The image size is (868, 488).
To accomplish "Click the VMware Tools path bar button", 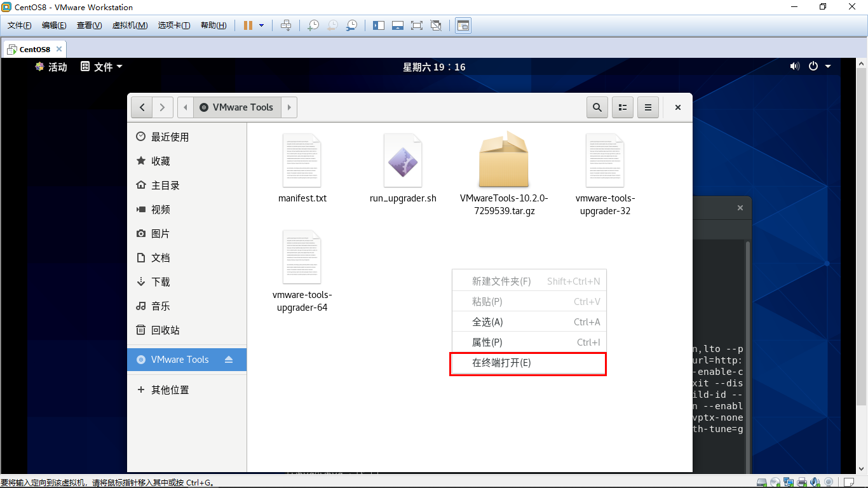I will [237, 107].
